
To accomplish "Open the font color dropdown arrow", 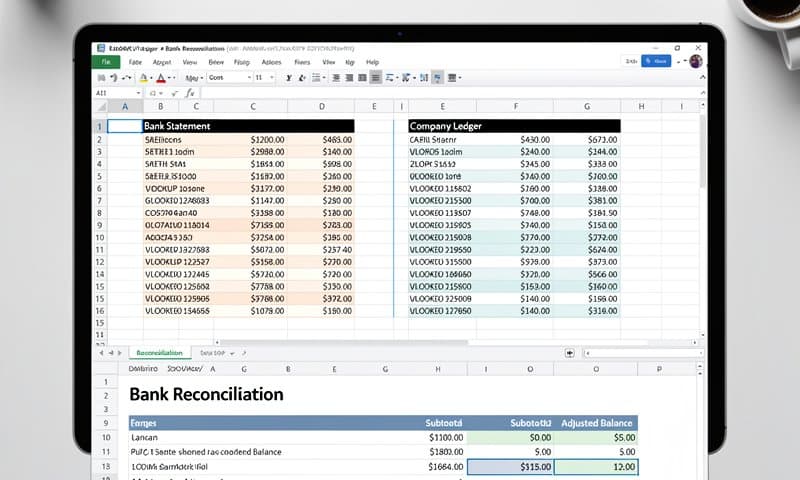I will (169, 78).
